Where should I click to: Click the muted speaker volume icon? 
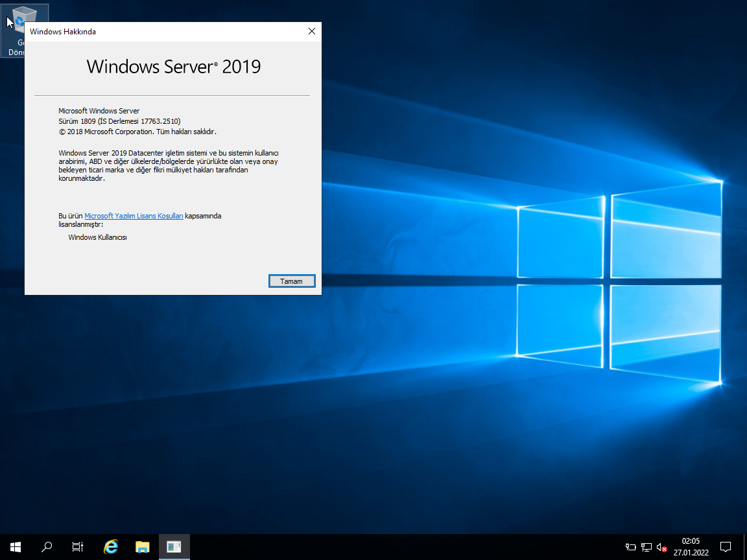[x=662, y=547]
